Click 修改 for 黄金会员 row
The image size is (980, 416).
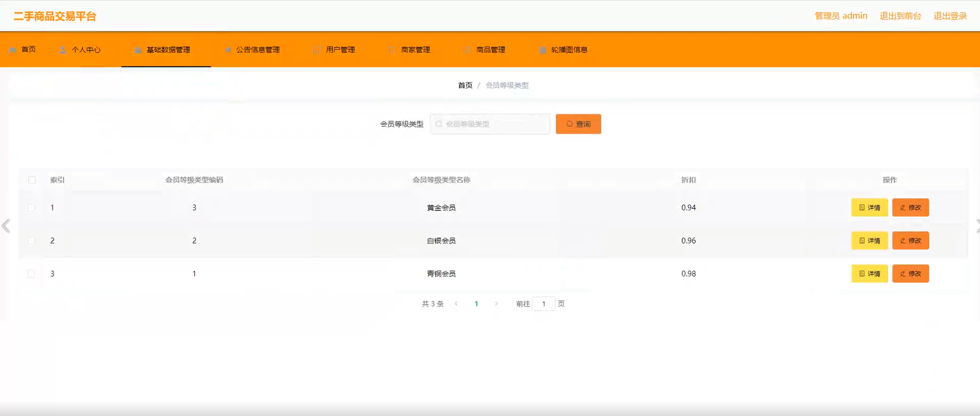coord(910,208)
